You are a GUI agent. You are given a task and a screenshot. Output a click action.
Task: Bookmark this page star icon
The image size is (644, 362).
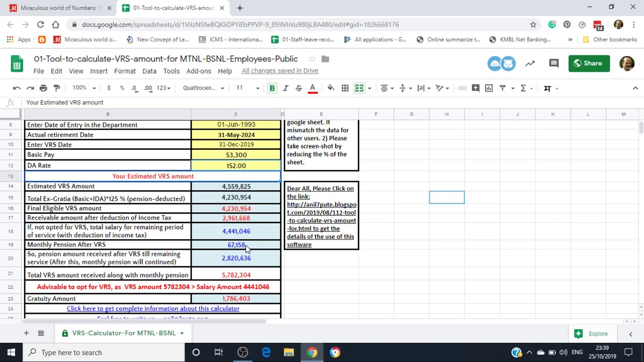coord(533,24)
